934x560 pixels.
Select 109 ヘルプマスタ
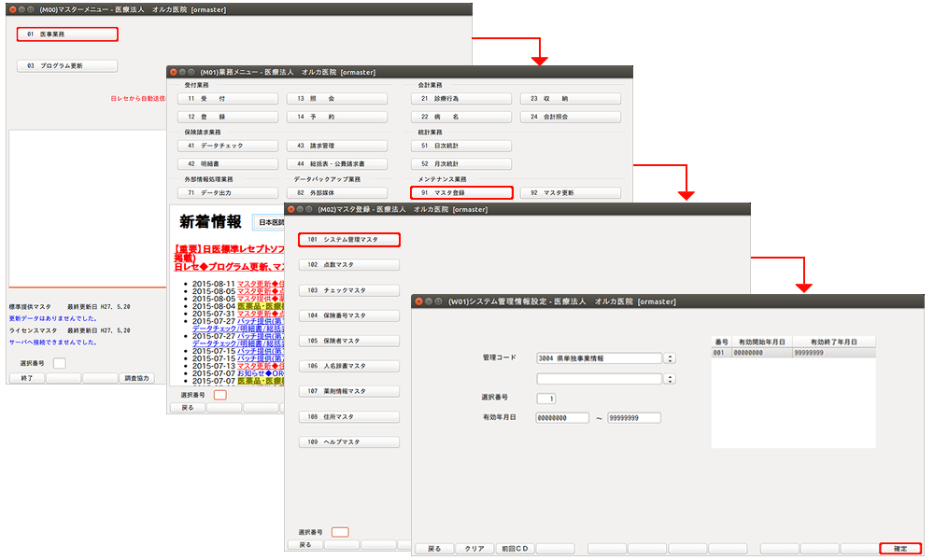point(349,442)
